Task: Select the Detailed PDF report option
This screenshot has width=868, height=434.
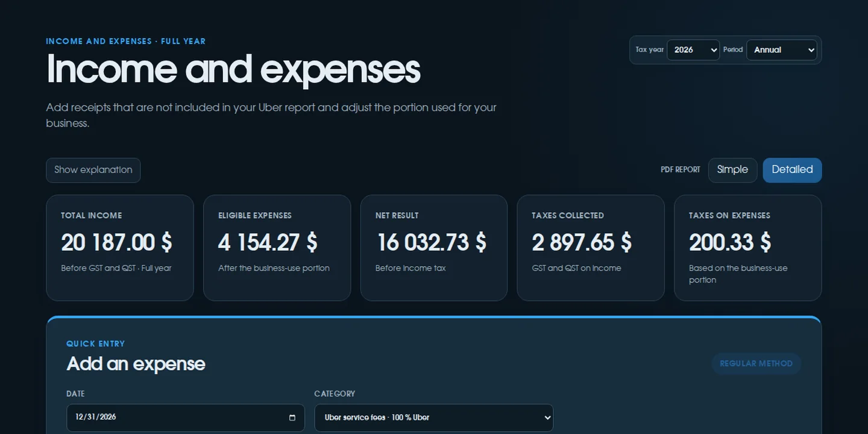Action: coord(792,170)
